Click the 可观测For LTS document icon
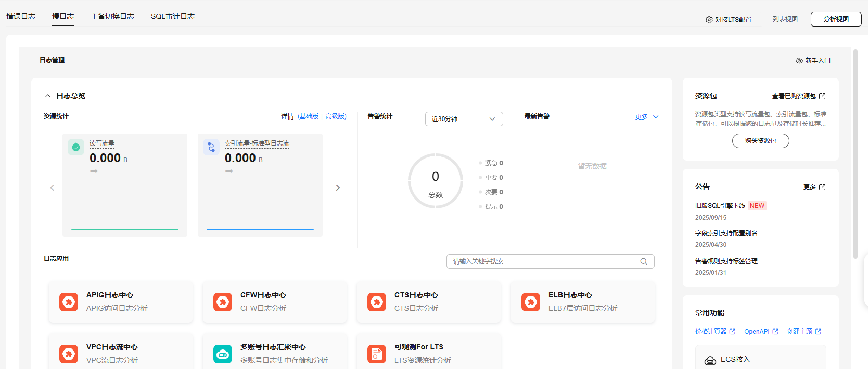 coord(377,354)
